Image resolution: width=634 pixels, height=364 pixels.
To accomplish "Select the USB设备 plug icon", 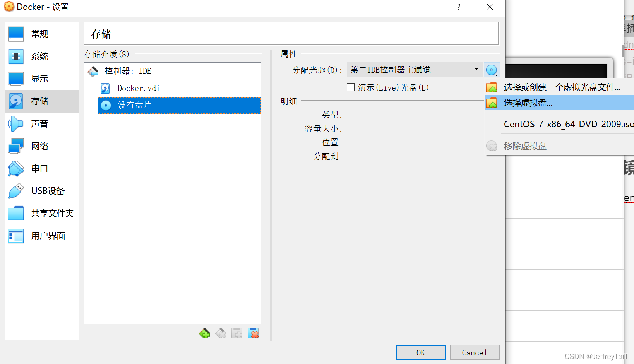I will point(16,191).
